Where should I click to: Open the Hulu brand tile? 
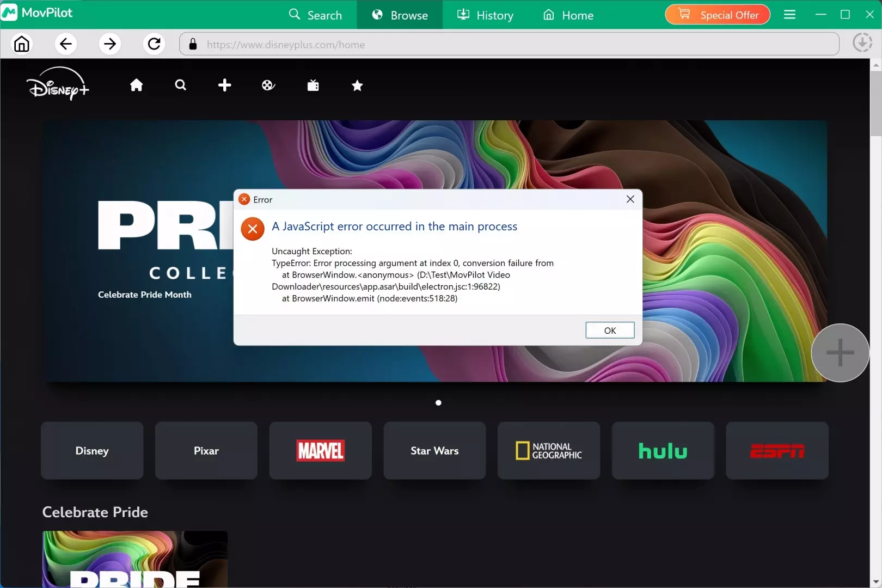pyautogui.click(x=663, y=451)
